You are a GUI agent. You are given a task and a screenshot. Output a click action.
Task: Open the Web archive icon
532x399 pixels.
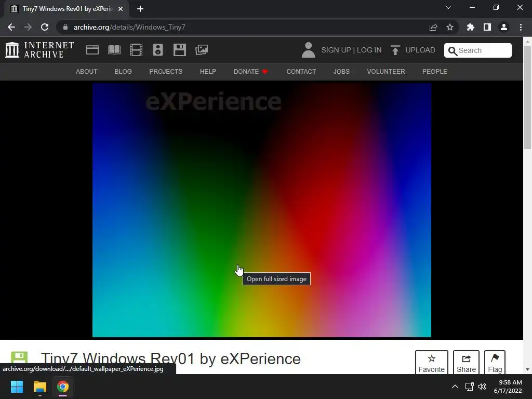coord(92,50)
